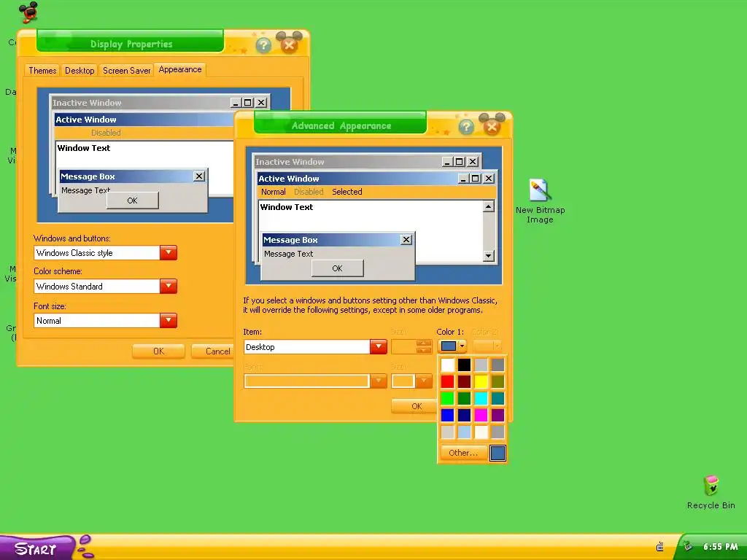The width and height of the screenshot is (747, 560).
Task: Click the Start button
Action: click(x=37, y=548)
